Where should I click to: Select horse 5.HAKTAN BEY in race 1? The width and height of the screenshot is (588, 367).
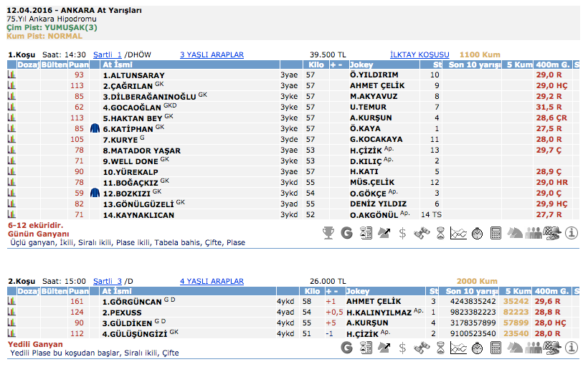133,118
